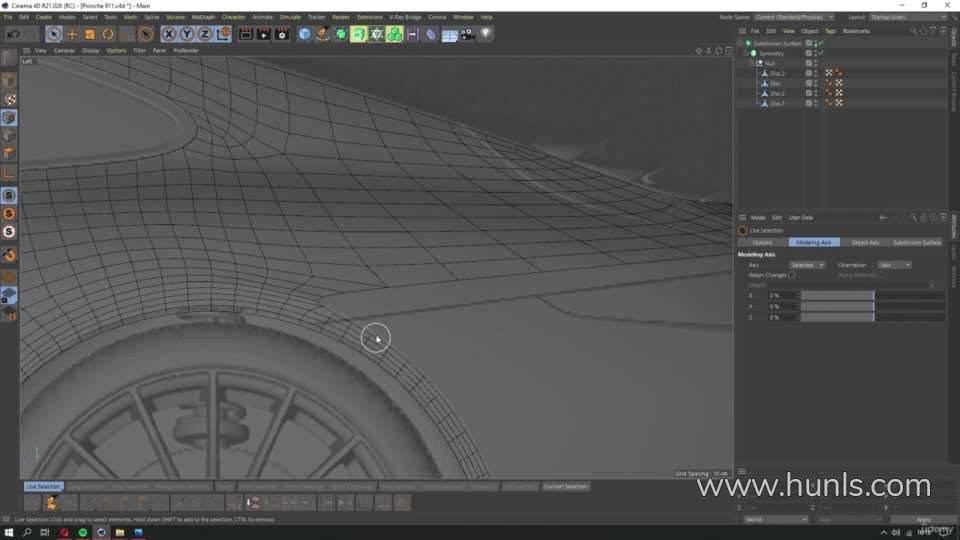Adjust the X axis percentage slider
Viewport: 960px width, 540px height.
tap(838, 296)
